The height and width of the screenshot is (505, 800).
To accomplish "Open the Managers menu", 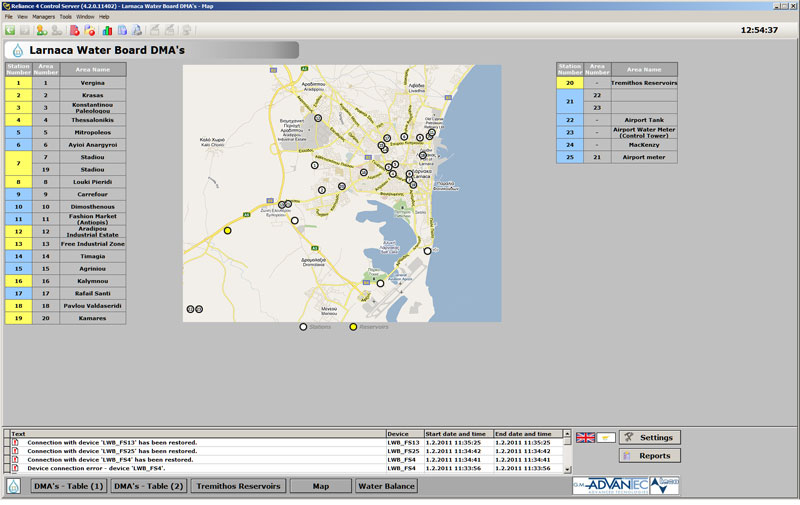I will click(44, 17).
